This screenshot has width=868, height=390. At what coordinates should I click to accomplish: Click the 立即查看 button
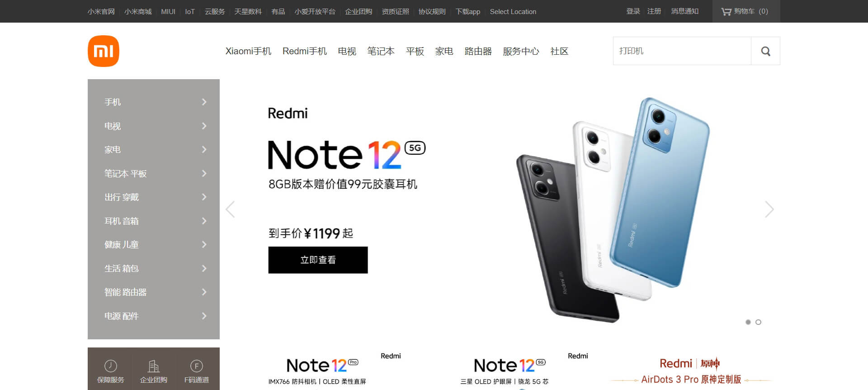pyautogui.click(x=318, y=260)
